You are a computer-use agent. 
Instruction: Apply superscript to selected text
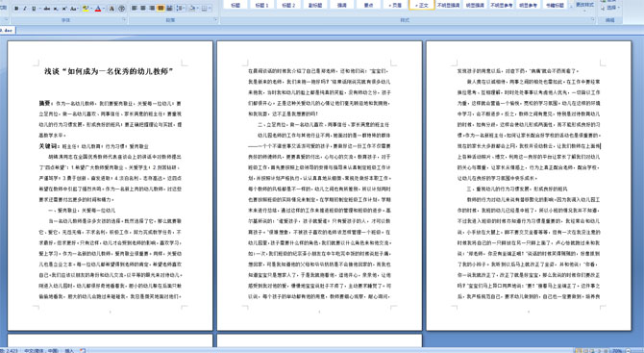pyautogui.click(x=64, y=9)
